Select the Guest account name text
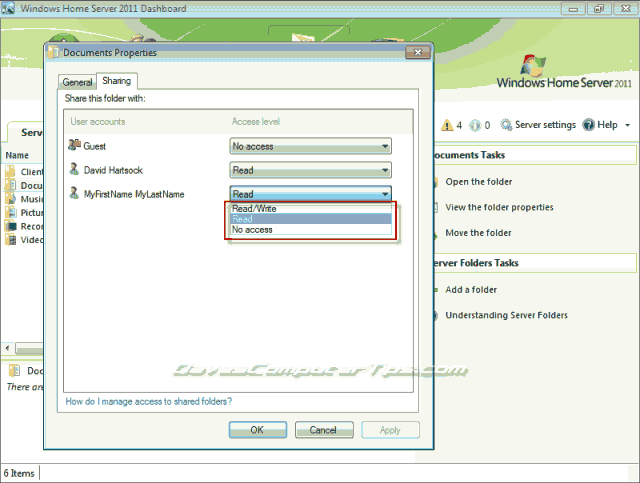Image resolution: width=640 pixels, height=483 pixels. [95, 146]
